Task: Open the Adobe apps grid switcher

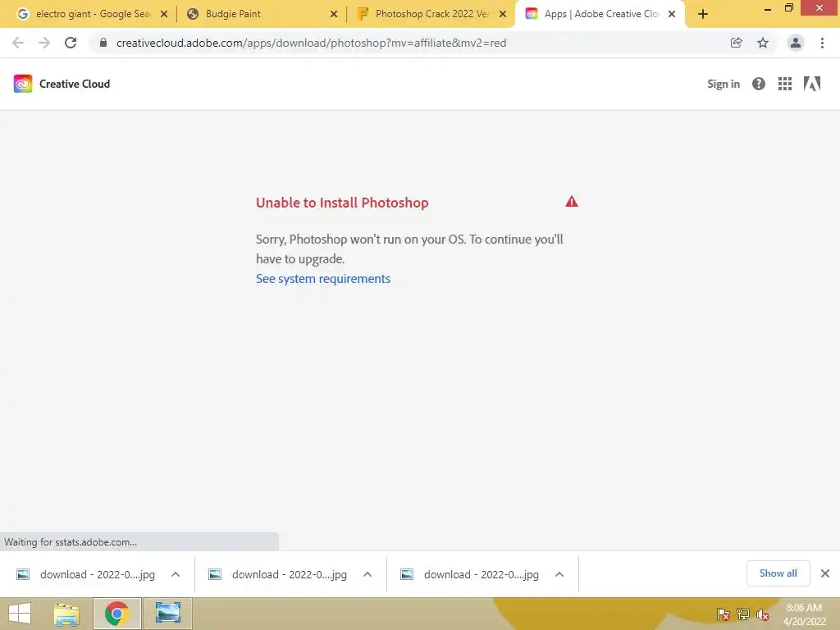Action: pyautogui.click(x=785, y=84)
